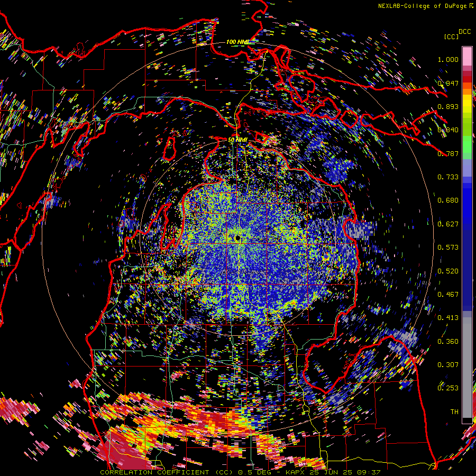Image resolution: width=476 pixels, height=476 pixels.
Task: Click the 0.787 scale value
Action: (448, 153)
